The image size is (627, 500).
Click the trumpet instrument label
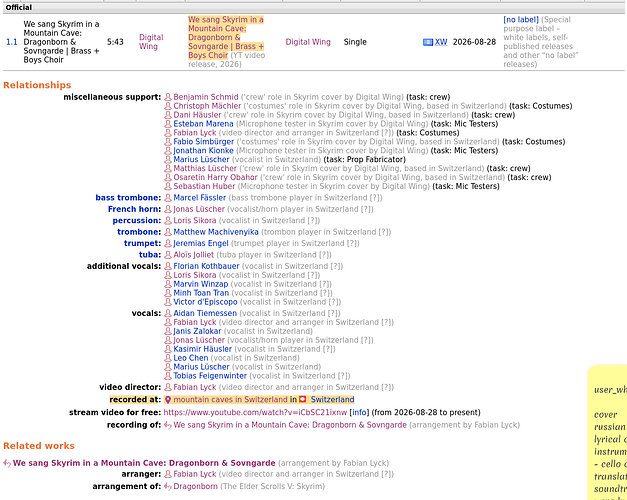click(142, 243)
